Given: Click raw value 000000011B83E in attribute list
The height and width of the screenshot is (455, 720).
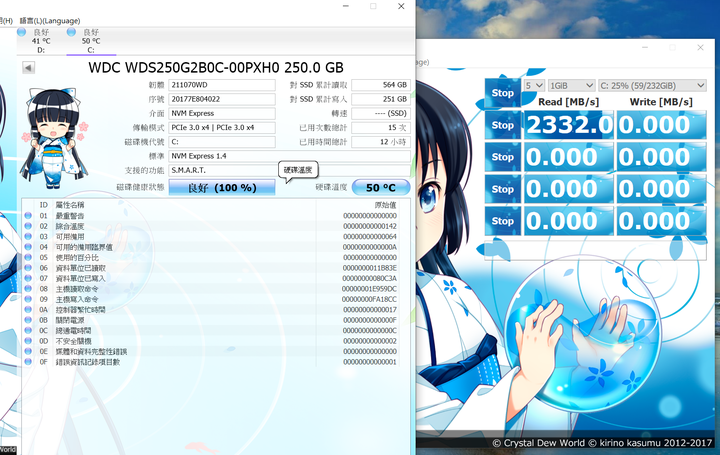Looking at the screenshot, I should click(x=370, y=268).
